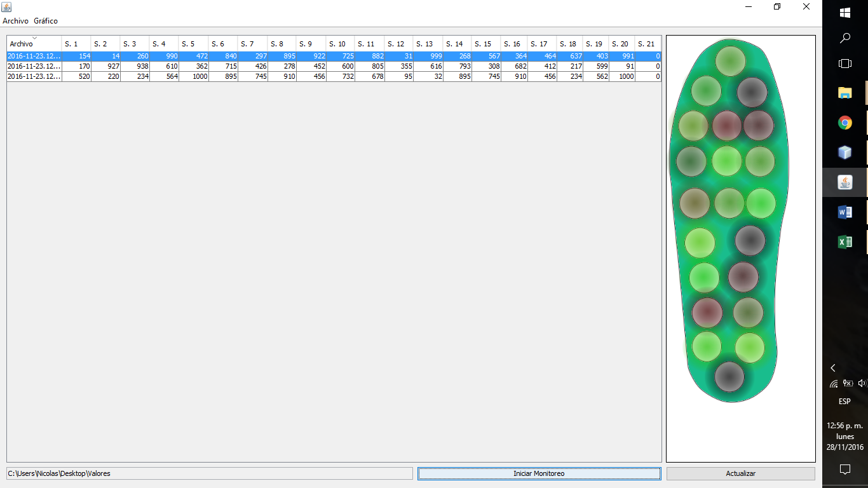Click the S. 5 column header
The image size is (868, 488).
coord(193,44)
